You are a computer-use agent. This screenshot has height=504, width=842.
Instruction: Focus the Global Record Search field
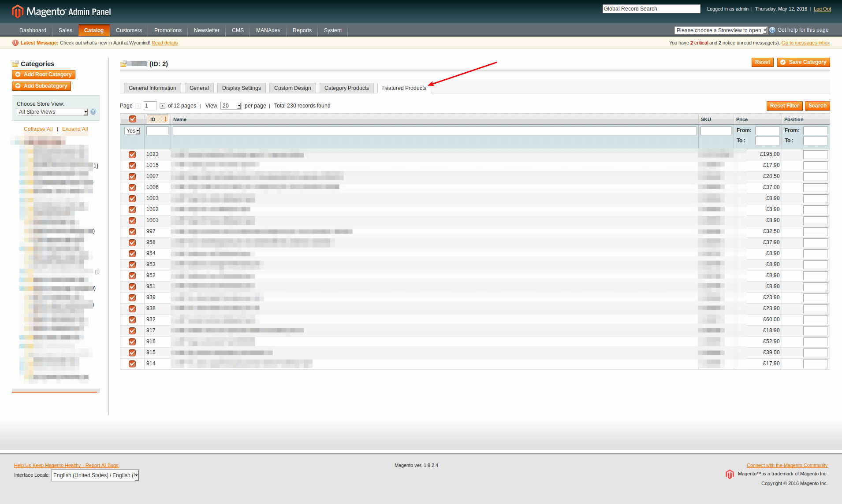coord(652,9)
